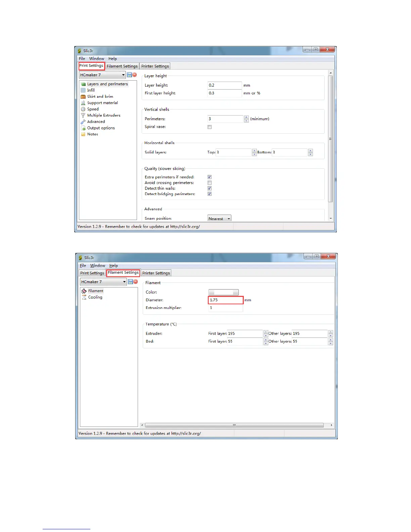Screen dimensions: 411x532
Task: Click scroll up arrow in top window
Action: (330, 73)
